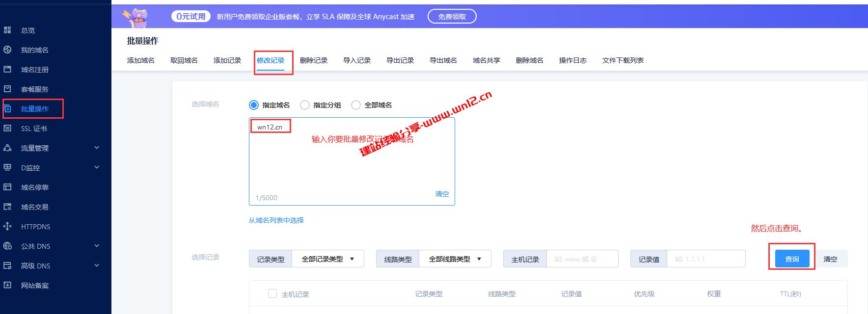This screenshot has height=314, width=868.
Task: Expand the 公共 DNS sidebar chevron
Action: click(x=97, y=246)
